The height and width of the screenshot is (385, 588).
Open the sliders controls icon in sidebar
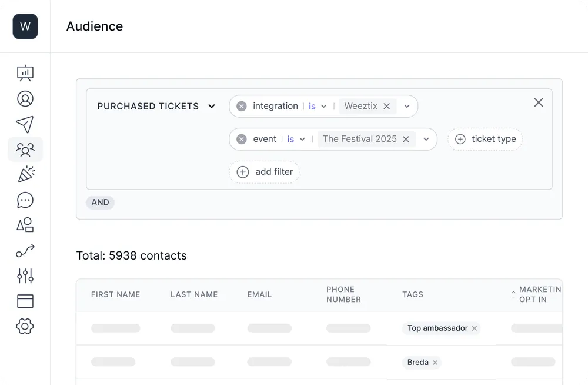(25, 276)
